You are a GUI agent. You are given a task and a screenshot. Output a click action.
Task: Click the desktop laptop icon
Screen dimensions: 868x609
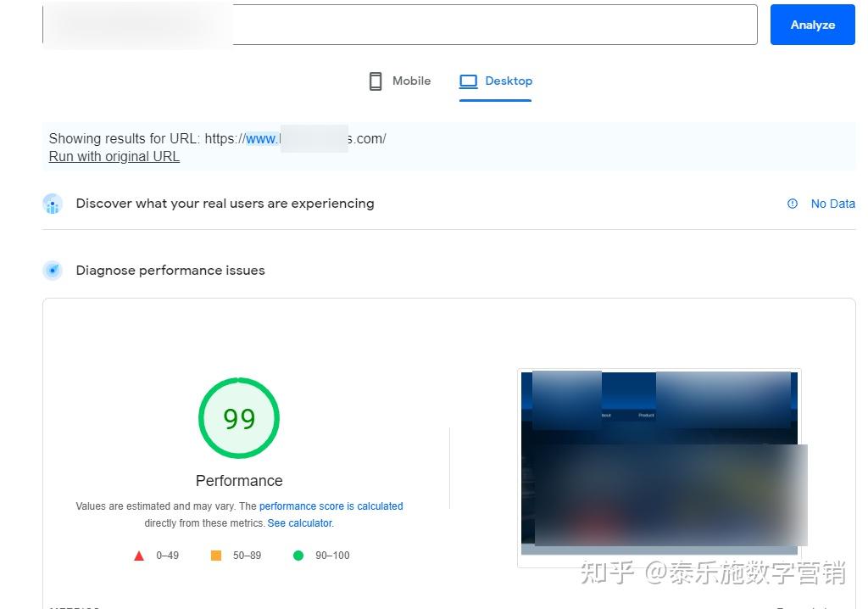[468, 81]
